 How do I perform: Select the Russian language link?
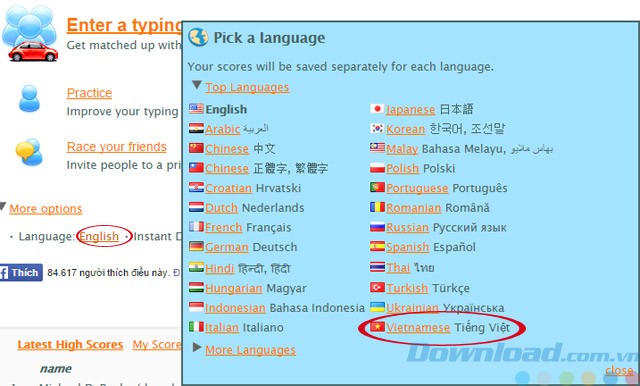tap(407, 227)
